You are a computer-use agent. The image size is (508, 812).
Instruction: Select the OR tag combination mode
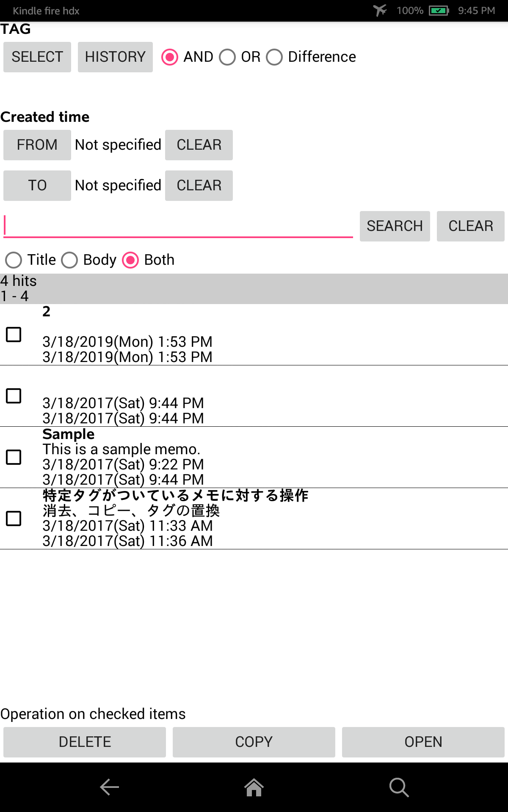pos(228,57)
